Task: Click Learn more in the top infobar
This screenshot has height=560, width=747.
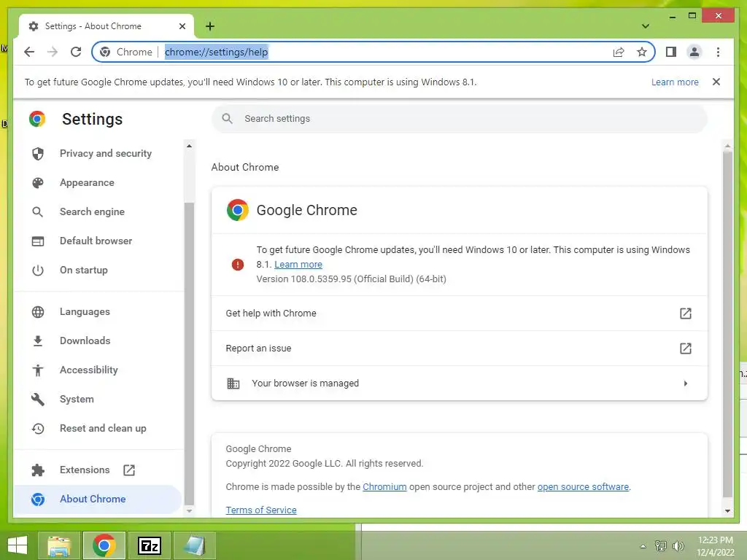Action: [x=675, y=82]
